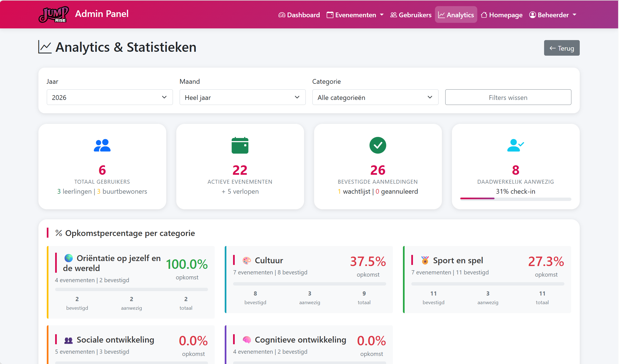
Task: Click the Homepage house icon
Action: (x=485, y=15)
